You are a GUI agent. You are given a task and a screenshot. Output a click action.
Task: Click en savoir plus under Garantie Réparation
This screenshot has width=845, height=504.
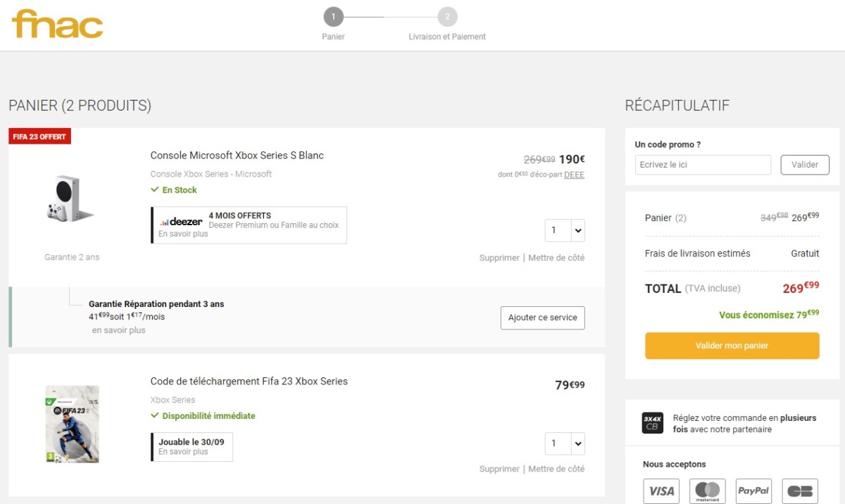[119, 330]
